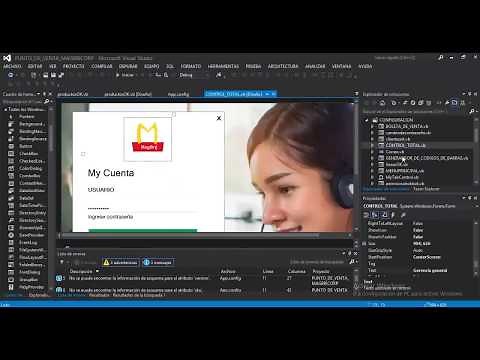
Task: Open the ARCHIVO menu
Action: click(12, 66)
